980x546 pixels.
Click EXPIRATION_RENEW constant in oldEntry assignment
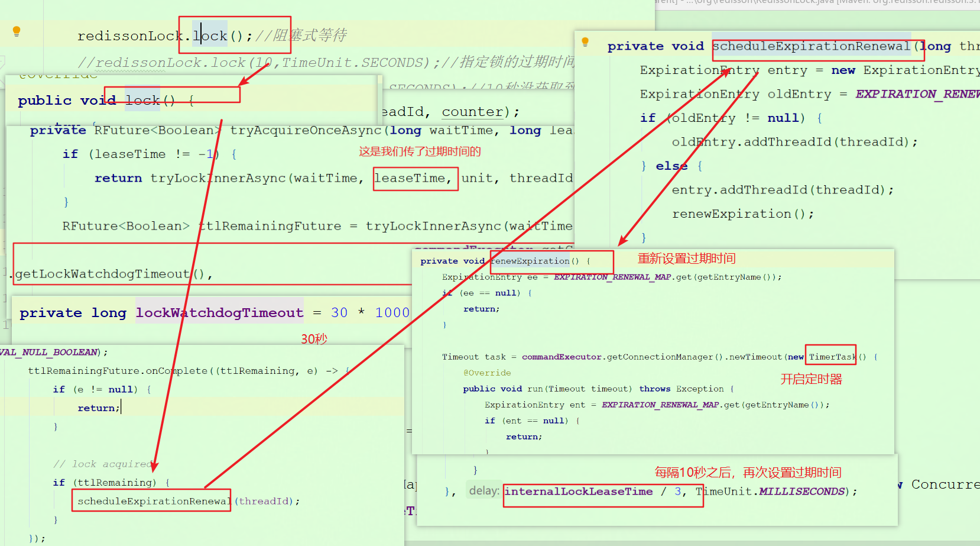[917, 94]
